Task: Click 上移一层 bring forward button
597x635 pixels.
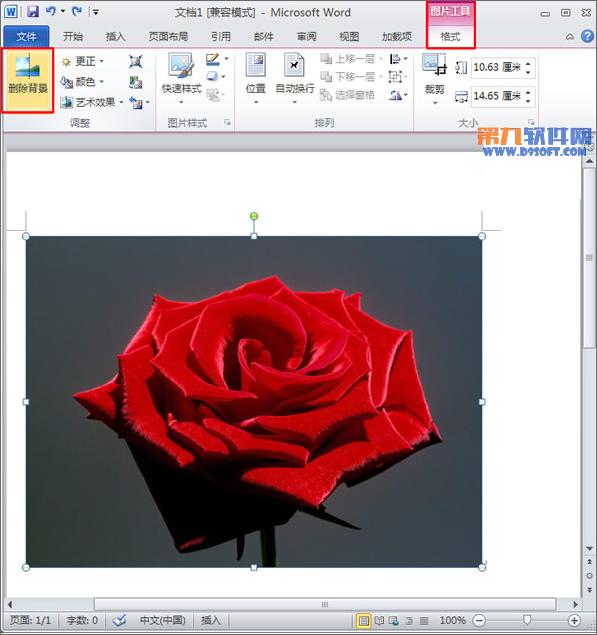Action: tap(348, 59)
